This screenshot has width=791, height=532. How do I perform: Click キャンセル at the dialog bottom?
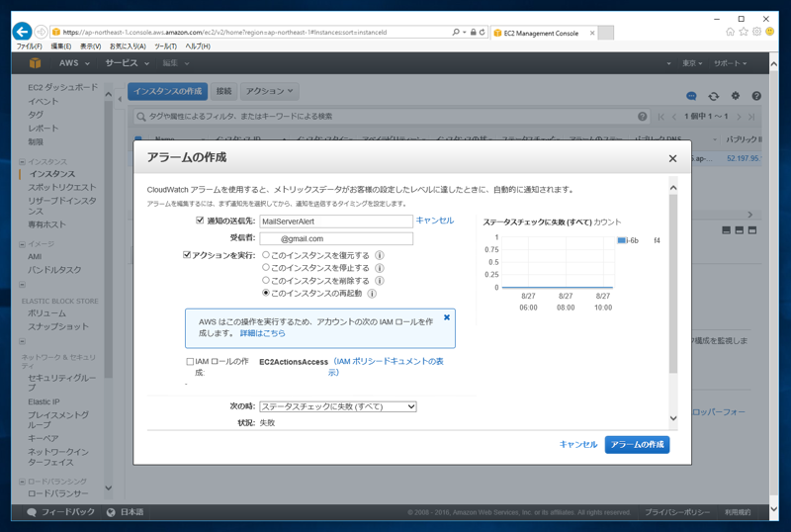578,445
